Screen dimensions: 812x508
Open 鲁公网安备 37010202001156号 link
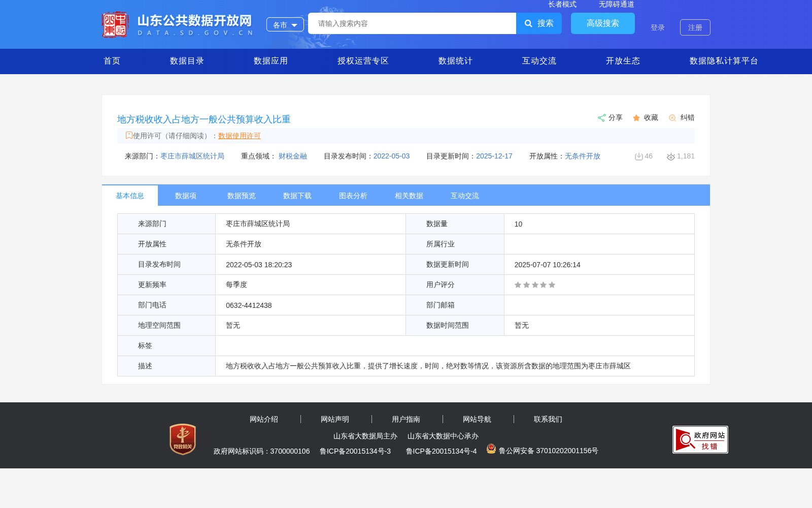[x=549, y=451]
